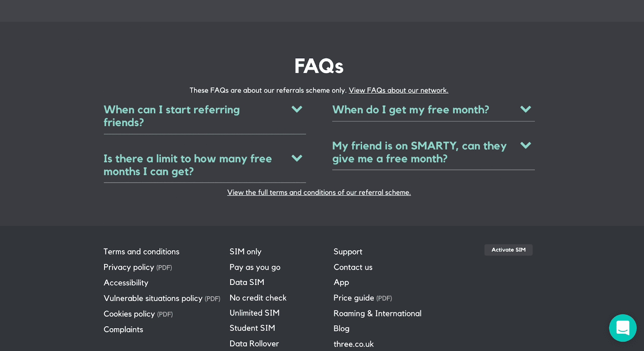Click the Activate SIM button
Viewport: 644px width, 351px height.
point(508,250)
